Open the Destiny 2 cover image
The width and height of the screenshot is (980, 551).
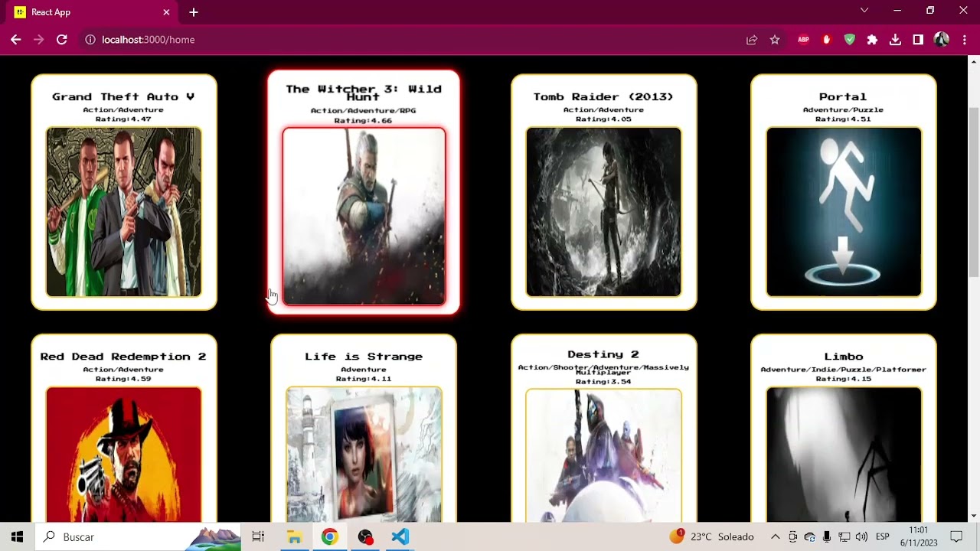coord(603,455)
